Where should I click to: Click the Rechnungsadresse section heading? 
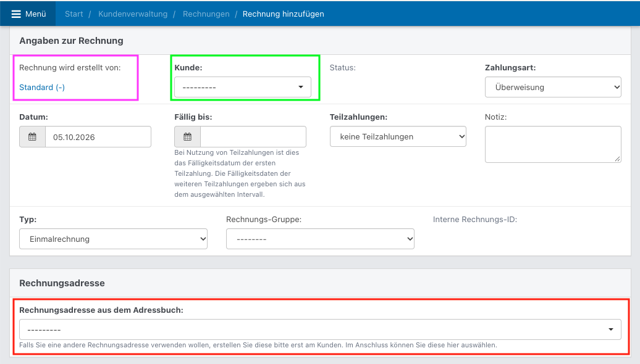(62, 283)
